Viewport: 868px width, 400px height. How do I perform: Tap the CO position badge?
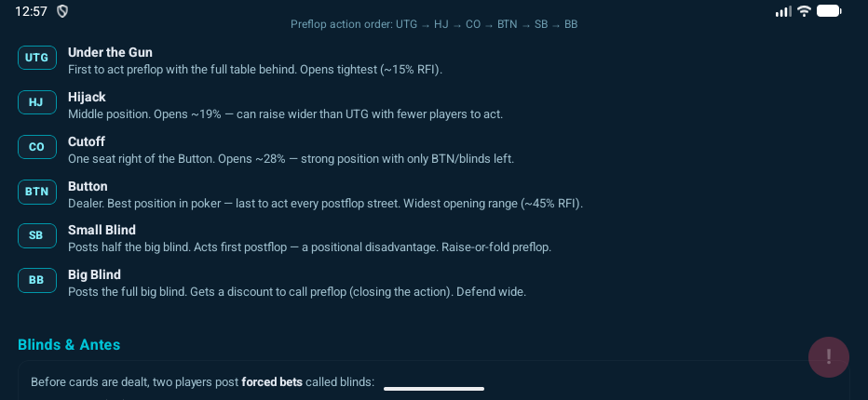coord(36,147)
